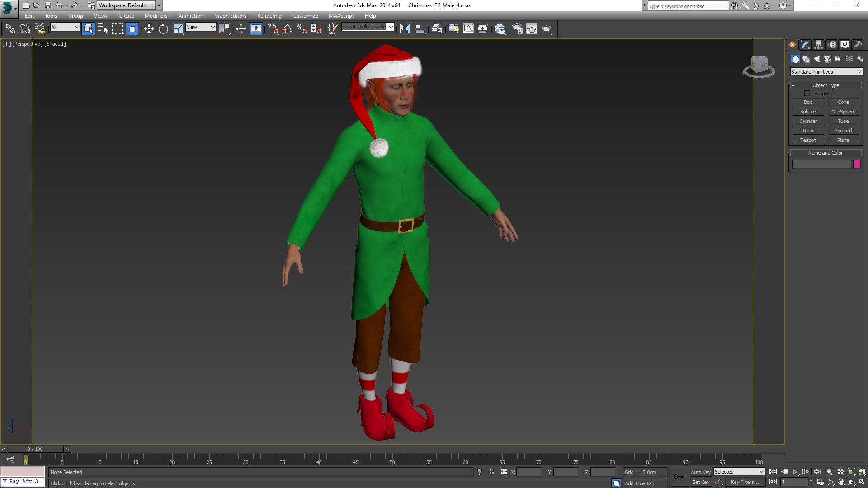
Task: Expand the Undo history arrow
Action: pos(67,5)
